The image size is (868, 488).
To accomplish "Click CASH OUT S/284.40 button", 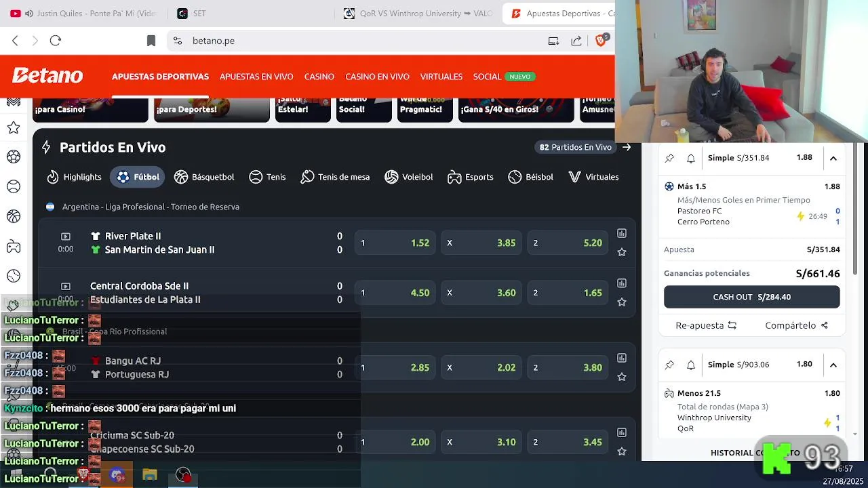I will [x=751, y=297].
